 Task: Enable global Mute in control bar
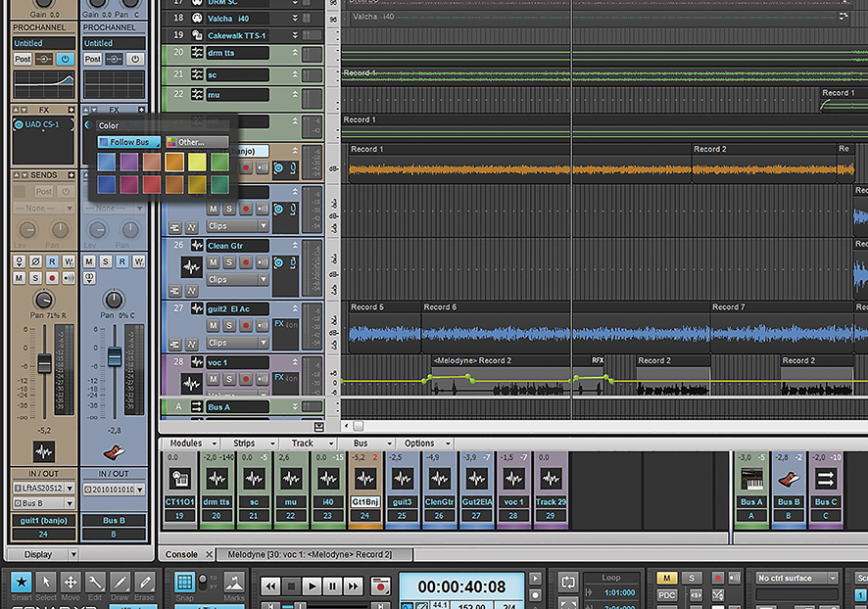pyautogui.click(x=667, y=578)
